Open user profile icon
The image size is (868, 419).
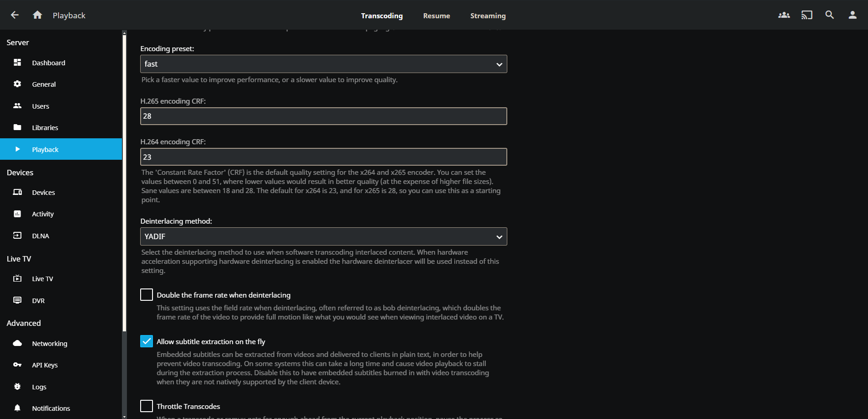(x=852, y=15)
